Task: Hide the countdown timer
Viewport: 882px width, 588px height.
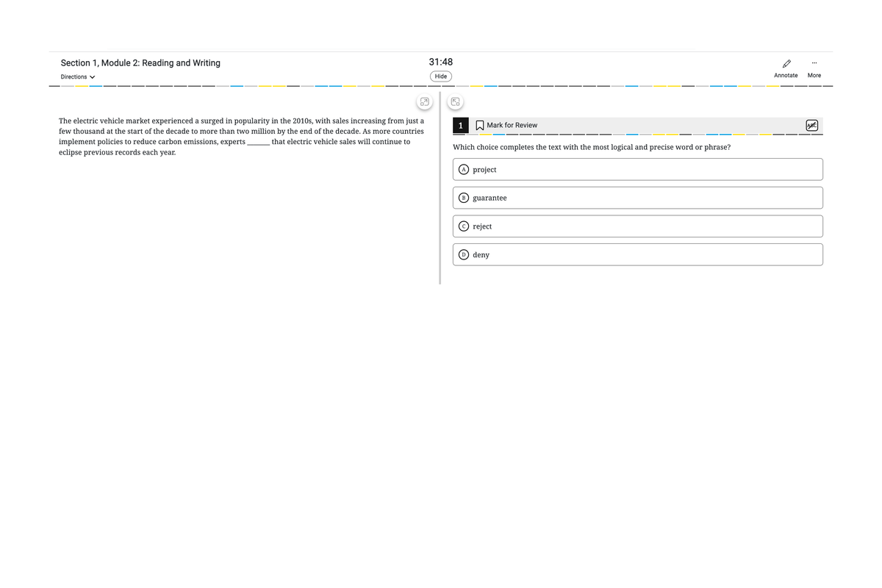Action: click(441, 76)
